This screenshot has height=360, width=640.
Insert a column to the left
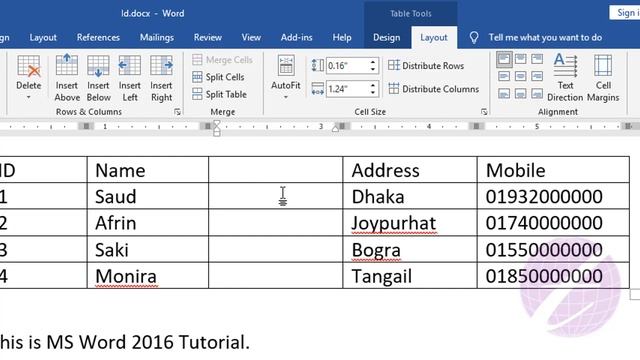(130, 78)
